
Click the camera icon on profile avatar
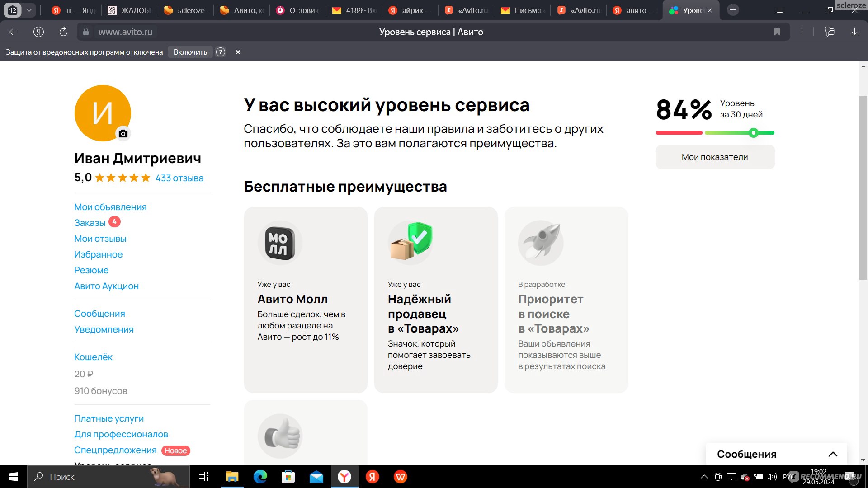pos(123,133)
